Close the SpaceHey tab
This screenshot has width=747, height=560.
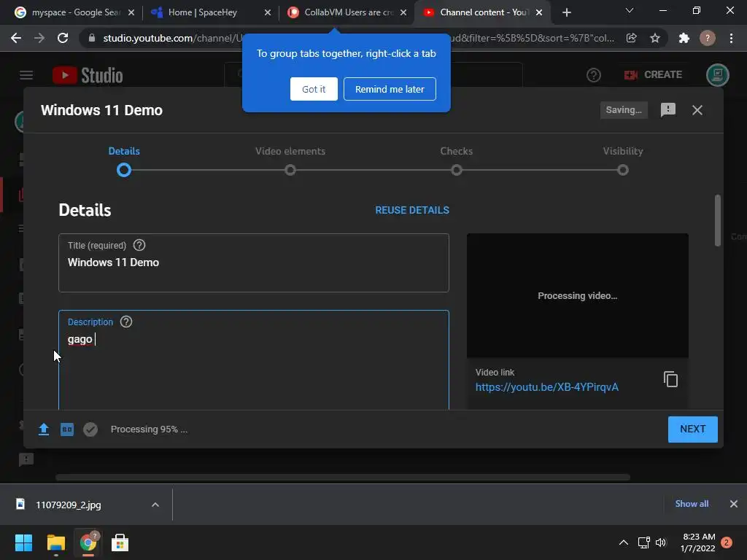pos(268,12)
